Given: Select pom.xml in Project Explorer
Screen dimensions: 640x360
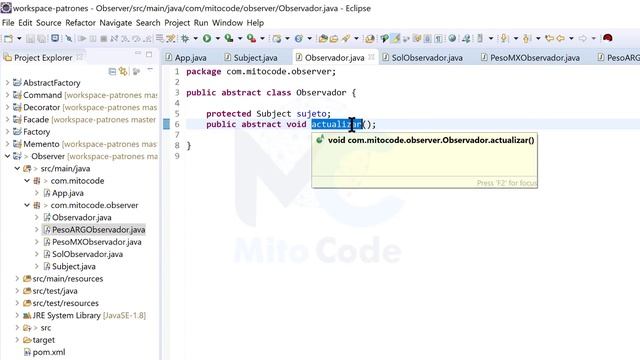Looking at the screenshot, I should tap(49, 352).
